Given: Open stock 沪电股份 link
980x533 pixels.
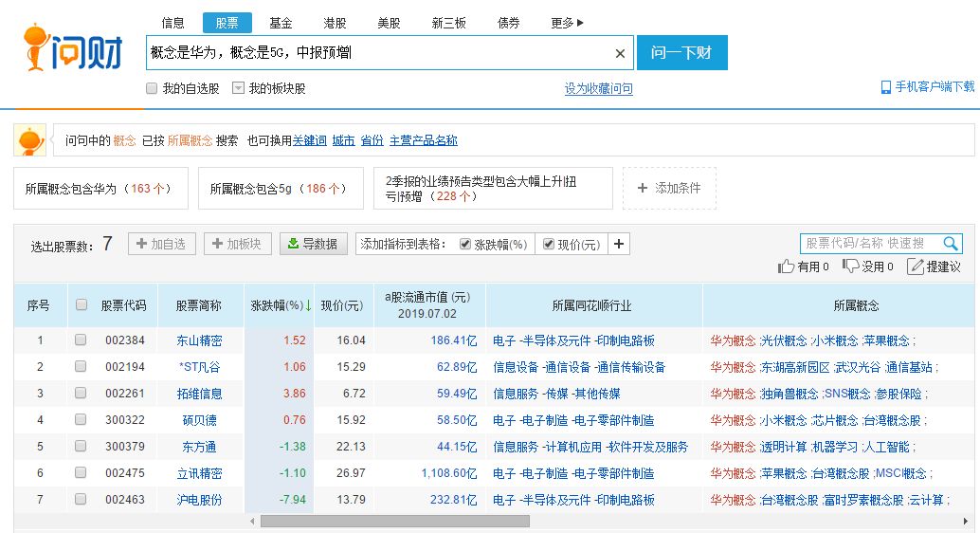Looking at the screenshot, I should pos(199,500).
